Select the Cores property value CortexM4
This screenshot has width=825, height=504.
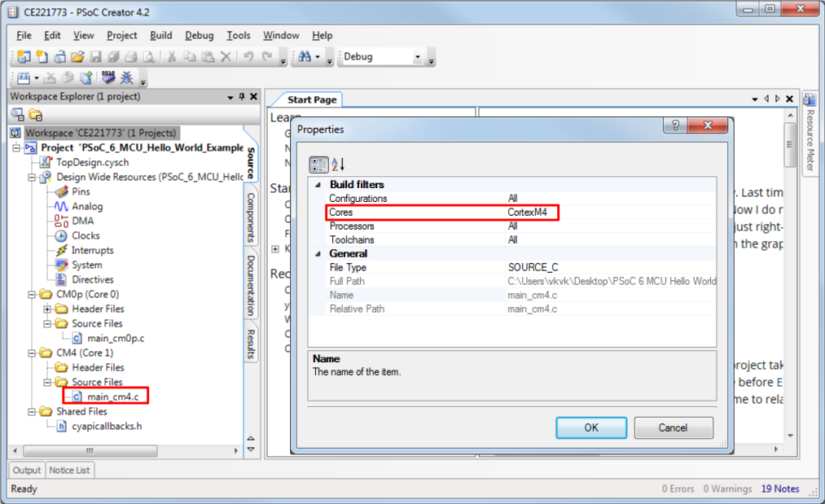point(527,213)
